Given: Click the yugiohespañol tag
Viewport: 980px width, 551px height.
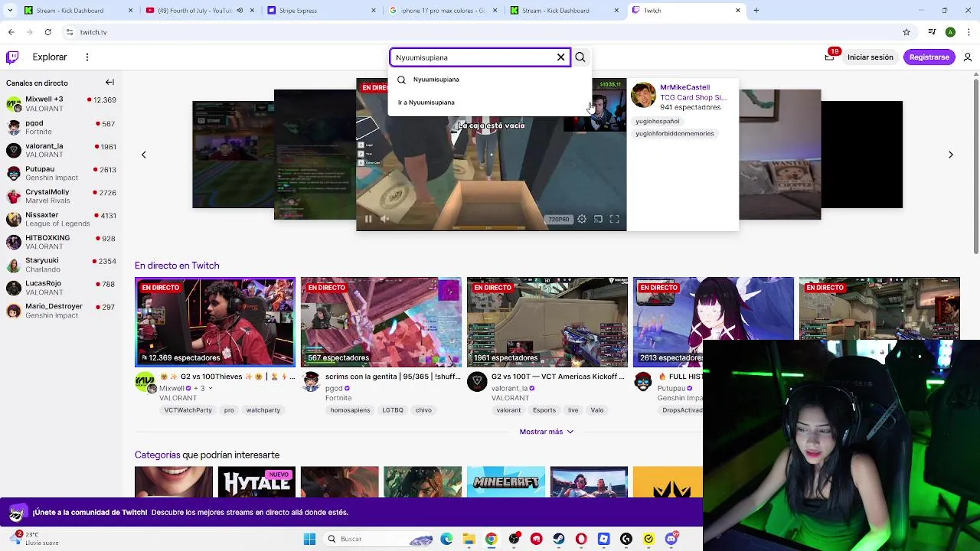Looking at the screenshot, I should (x=657, y=121).
